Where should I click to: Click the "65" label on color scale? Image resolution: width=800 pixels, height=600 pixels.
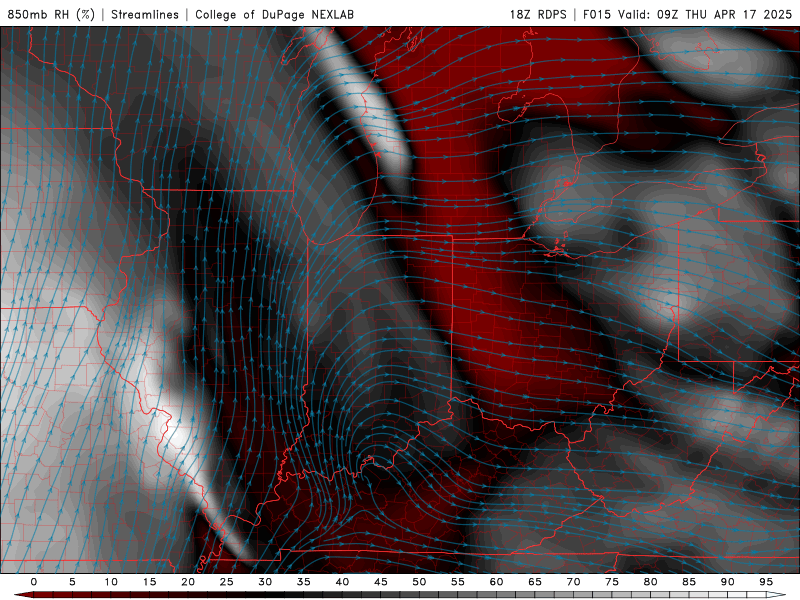click(535, 582)
